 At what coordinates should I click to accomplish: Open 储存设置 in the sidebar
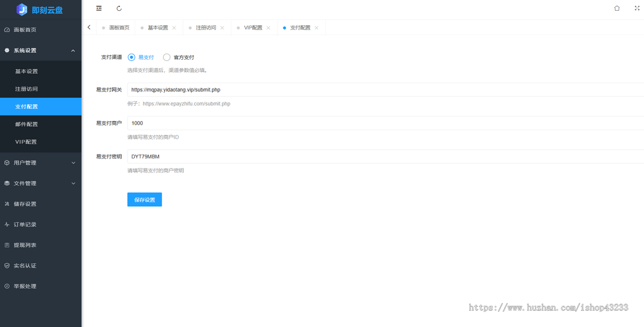point(41,204)
